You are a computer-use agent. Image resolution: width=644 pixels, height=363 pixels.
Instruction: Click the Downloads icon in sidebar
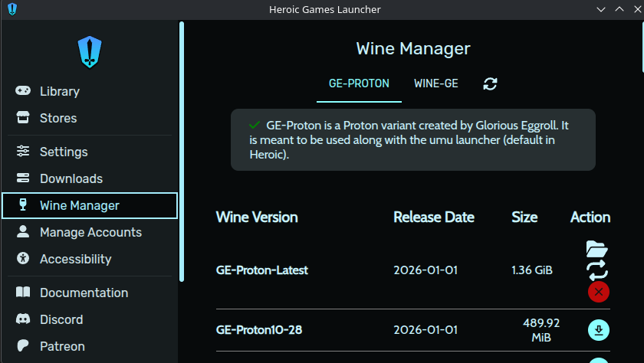[23, 178]
